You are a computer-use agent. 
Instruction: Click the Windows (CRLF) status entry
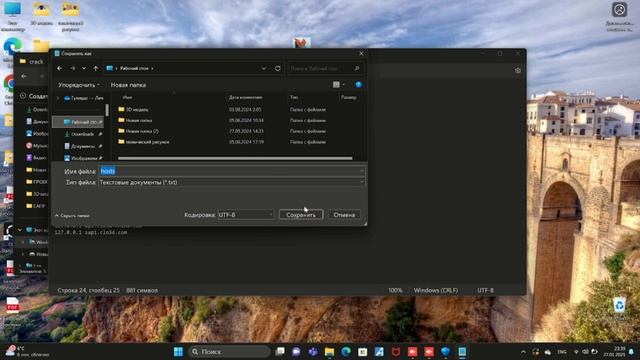pos(436,290)
